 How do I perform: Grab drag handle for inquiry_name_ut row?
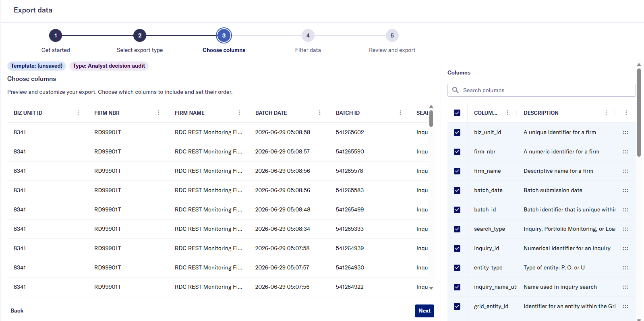click(x=625, y=287)
